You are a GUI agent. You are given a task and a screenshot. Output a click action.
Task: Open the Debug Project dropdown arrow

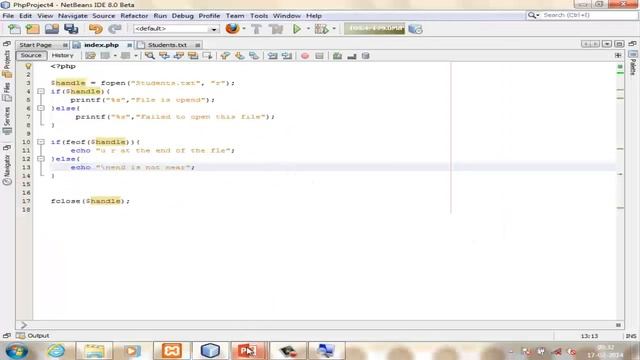[334, 29]
